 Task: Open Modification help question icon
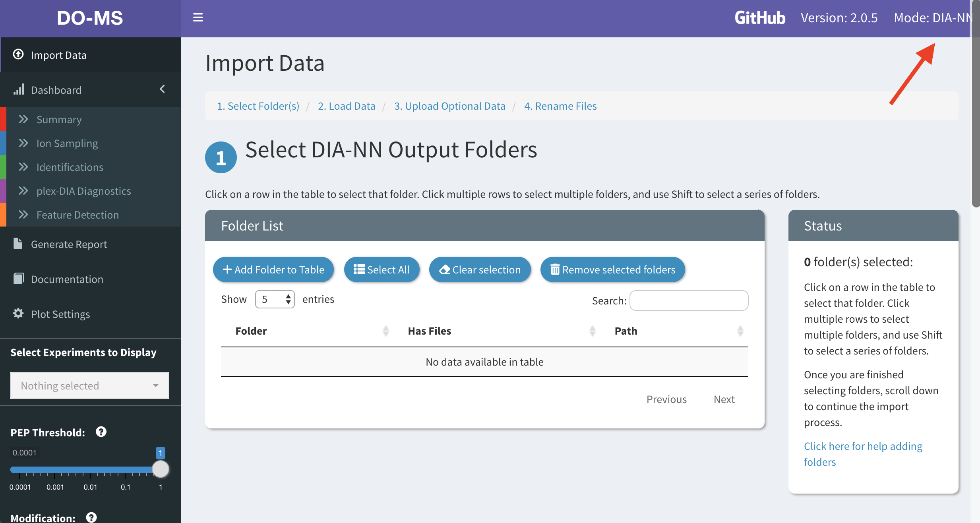click(x=91, y=517)
